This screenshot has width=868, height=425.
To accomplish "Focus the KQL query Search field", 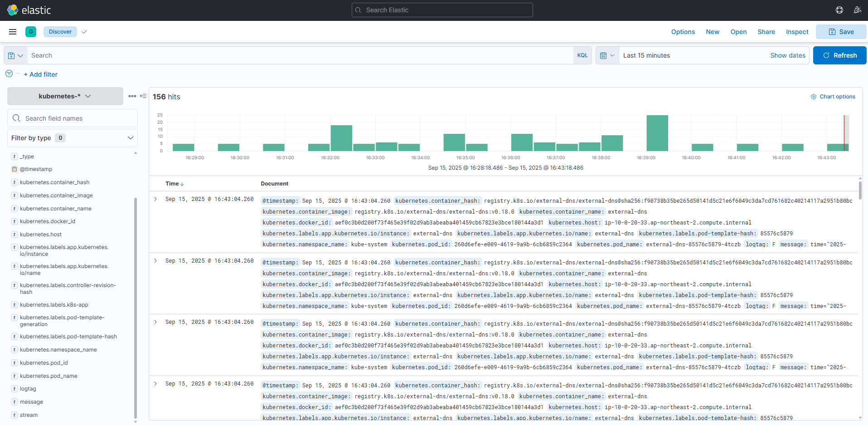I will [301, 55].
